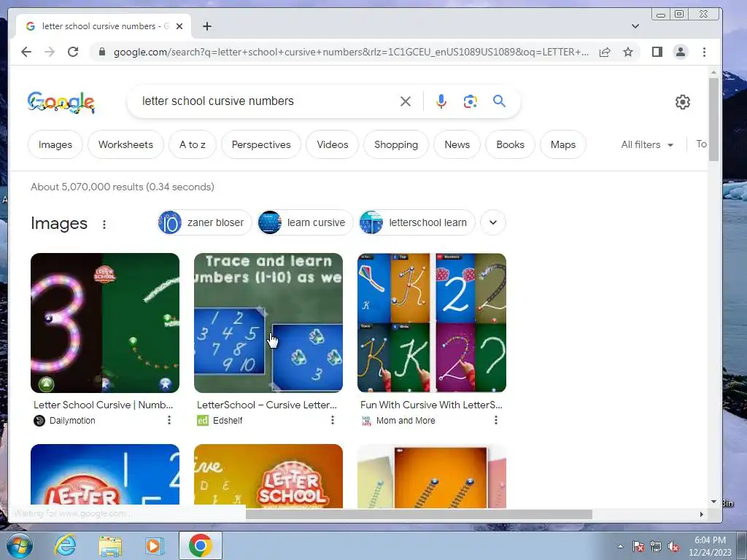Switch to Perspectives results

[x=261, y=145]
